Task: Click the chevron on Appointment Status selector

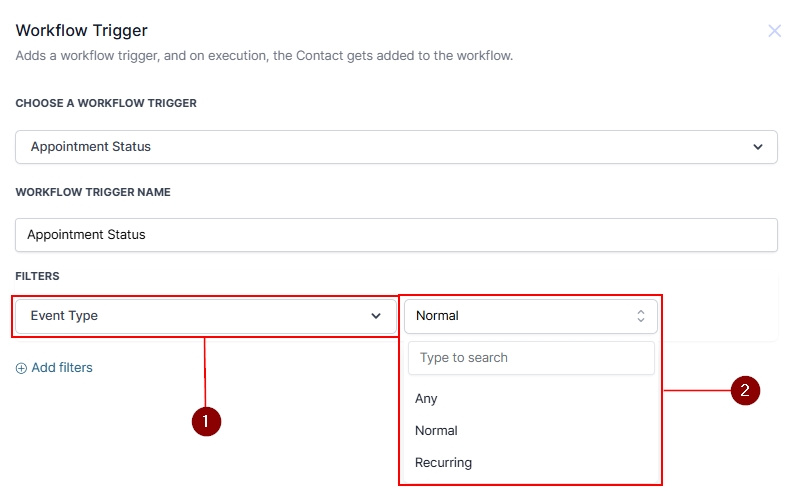Action: coord(757,146)
